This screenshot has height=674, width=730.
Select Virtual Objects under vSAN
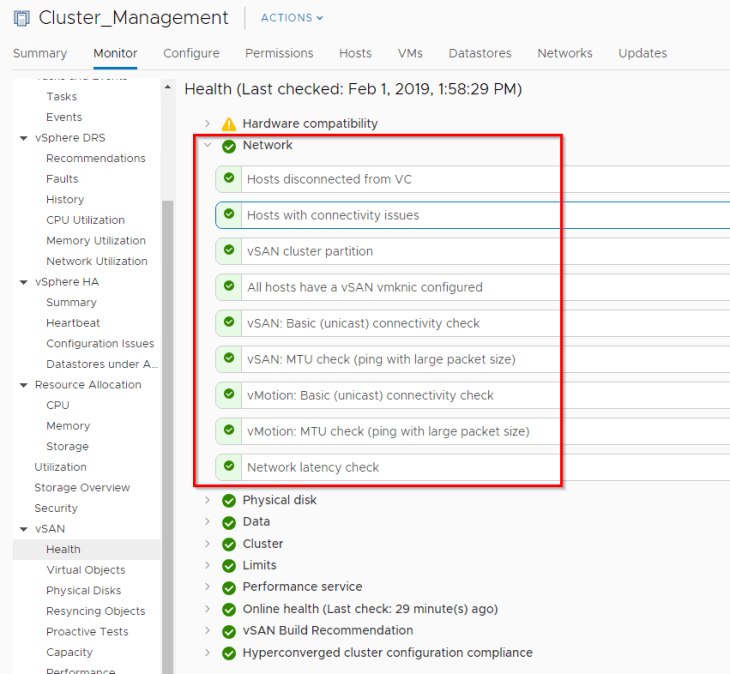pyautogui.click(x=85, y=570)
